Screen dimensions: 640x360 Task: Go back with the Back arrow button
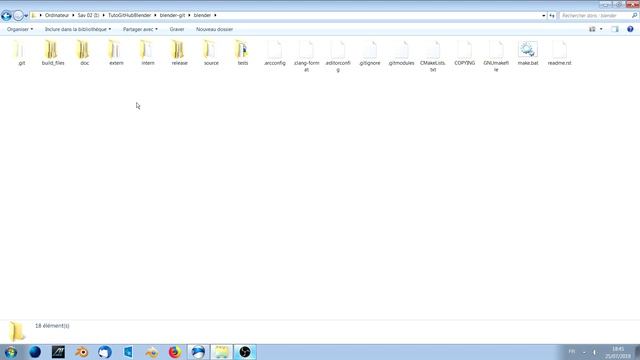click(x=6, y=16)
